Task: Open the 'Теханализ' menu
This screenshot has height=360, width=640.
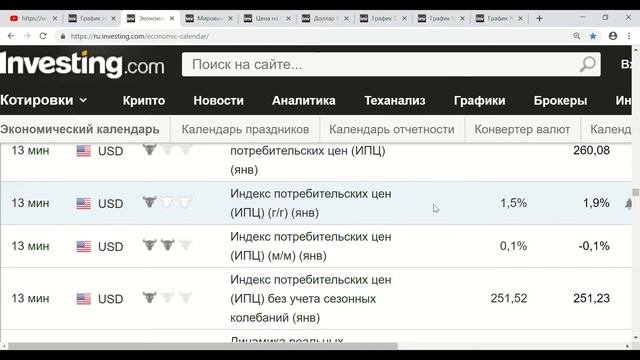Action: (395, 100)
